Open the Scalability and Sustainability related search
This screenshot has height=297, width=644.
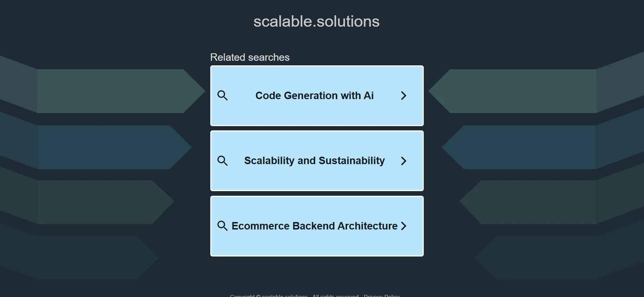(315, 161)
